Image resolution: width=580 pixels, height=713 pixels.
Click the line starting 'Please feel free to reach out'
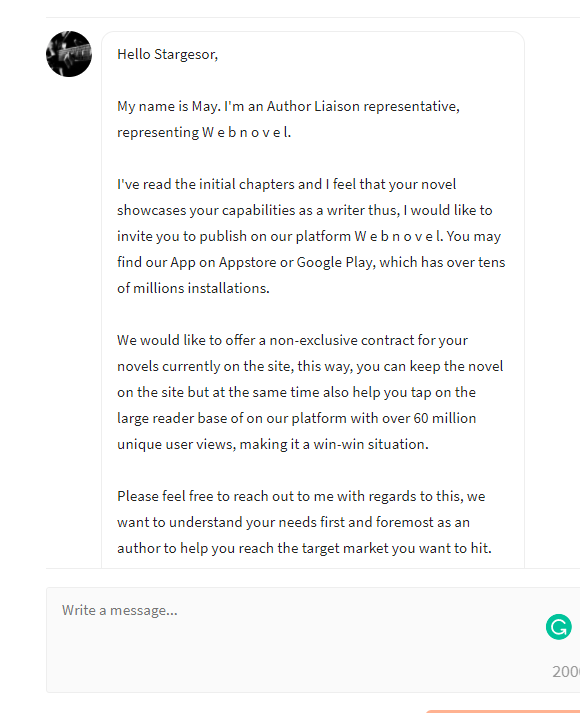pos(301,496)
